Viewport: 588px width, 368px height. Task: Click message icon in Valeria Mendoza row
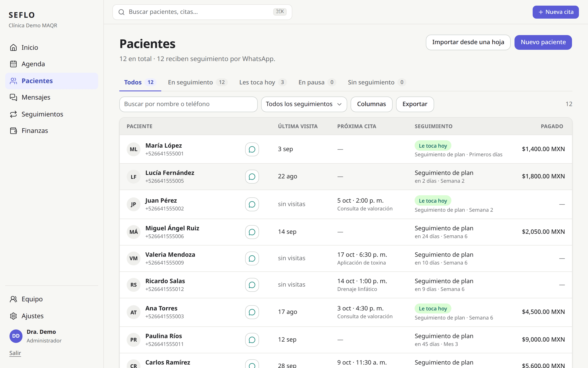click(x=252, y=258)
